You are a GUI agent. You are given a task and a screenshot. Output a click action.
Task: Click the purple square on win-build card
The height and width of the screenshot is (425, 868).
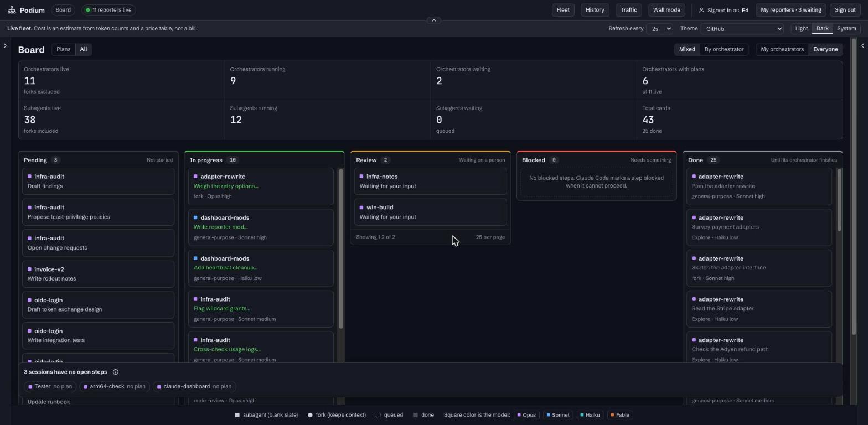coord(361,208)
